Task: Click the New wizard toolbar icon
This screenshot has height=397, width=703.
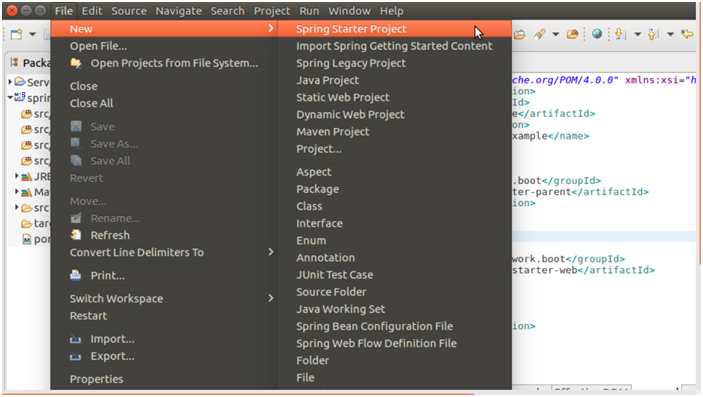Action: (x=17, y=35)
